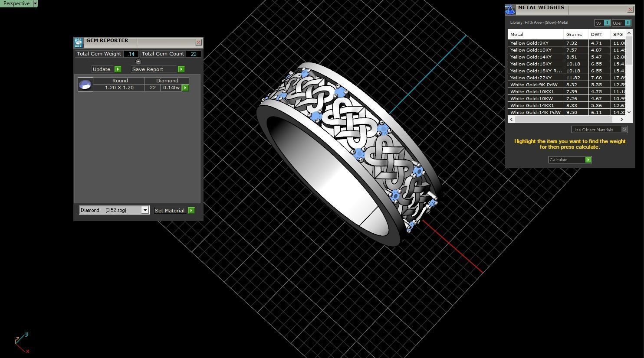Open the Perspective viewport menu arrow
The height and width of the screenshot is (358, 644).
35,3
